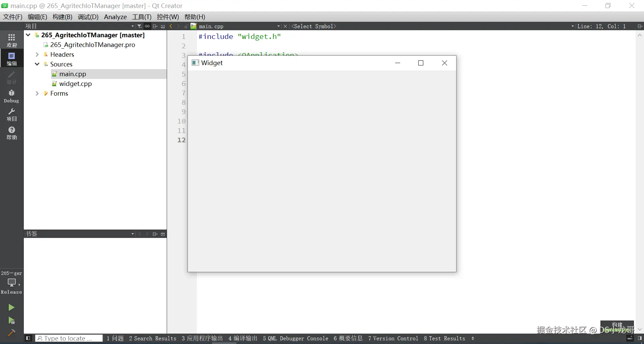The width and height of the screenshot is (644, 344).
Task: Show the 8 Test Results pane
Action: [444, 338]
